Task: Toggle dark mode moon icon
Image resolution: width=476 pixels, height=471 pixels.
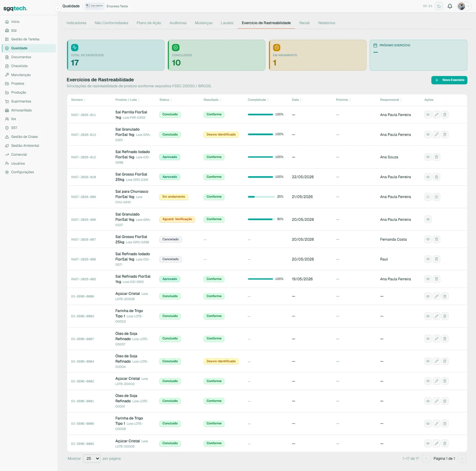Action: [439, 6]
